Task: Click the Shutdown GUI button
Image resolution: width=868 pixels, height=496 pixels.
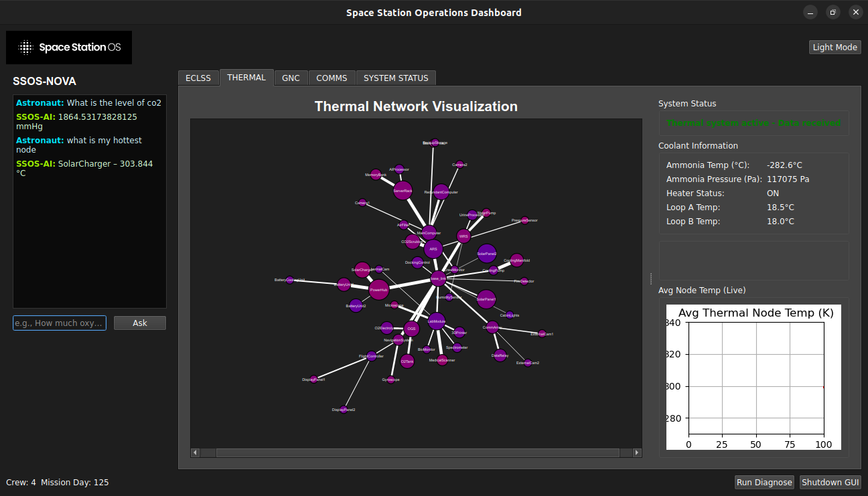Action: 830,482
